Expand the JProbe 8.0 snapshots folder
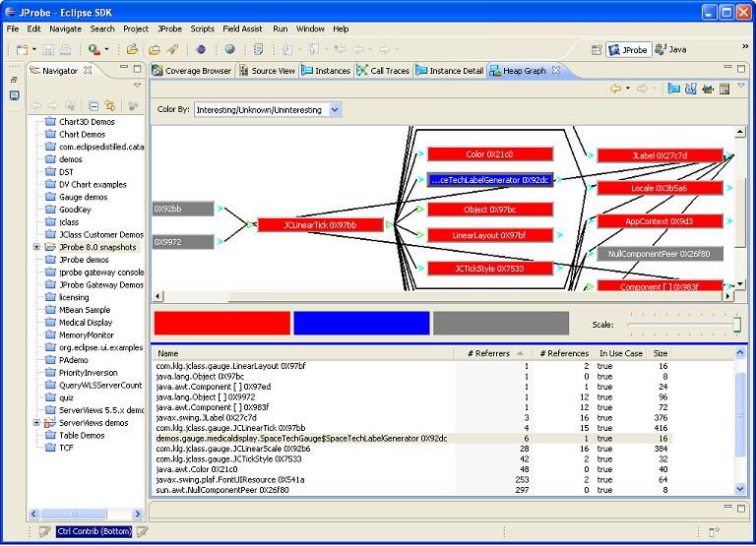The height and width of the screenshot is (546, 756). point(36,247)
